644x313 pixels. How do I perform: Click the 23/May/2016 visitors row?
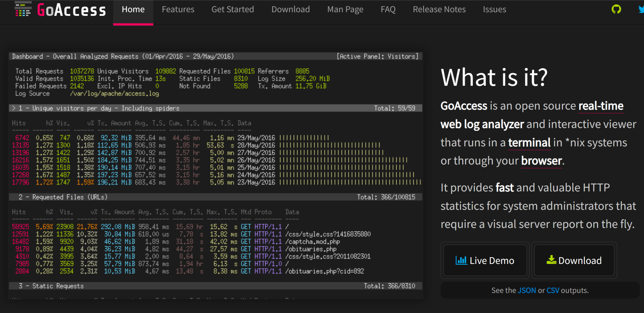coord(216,182)
